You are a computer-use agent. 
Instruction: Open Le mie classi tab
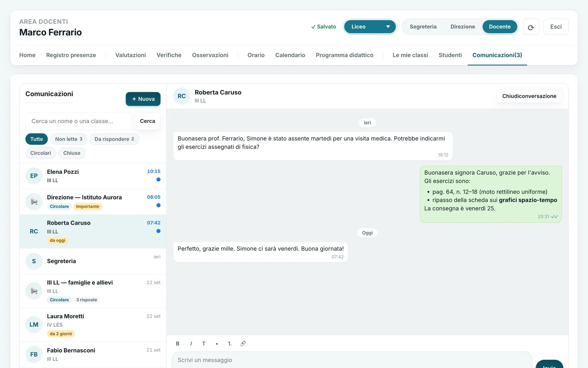[x=410, y=55]
